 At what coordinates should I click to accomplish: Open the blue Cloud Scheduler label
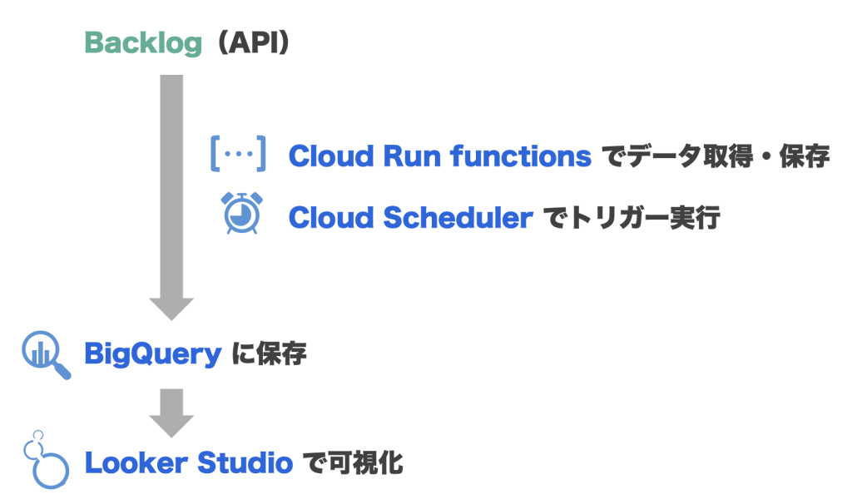pos(410,218)
